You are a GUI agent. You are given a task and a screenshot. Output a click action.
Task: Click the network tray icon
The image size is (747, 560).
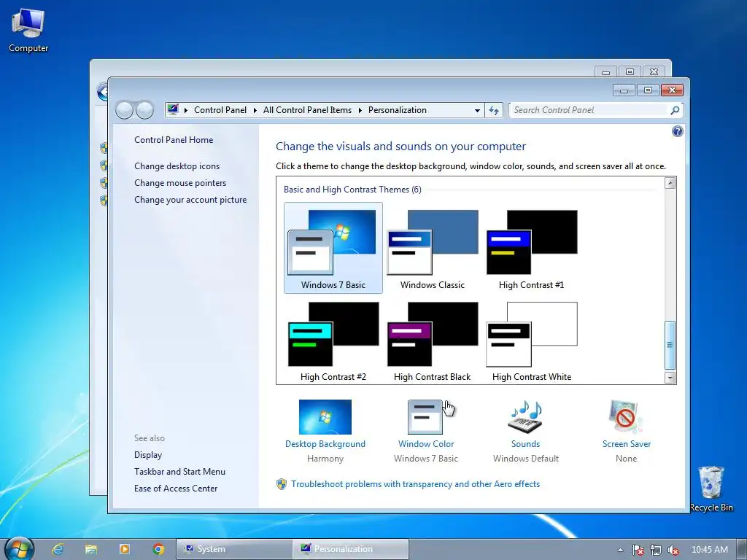tap(656, 550)
